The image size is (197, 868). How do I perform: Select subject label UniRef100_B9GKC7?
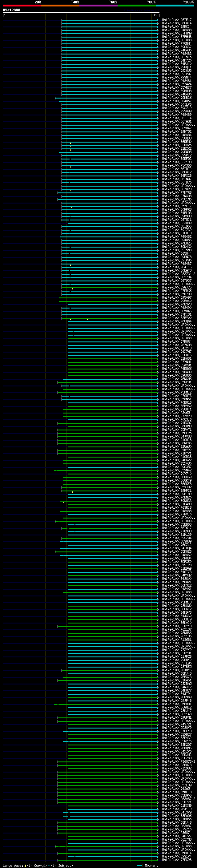(176, 47)
